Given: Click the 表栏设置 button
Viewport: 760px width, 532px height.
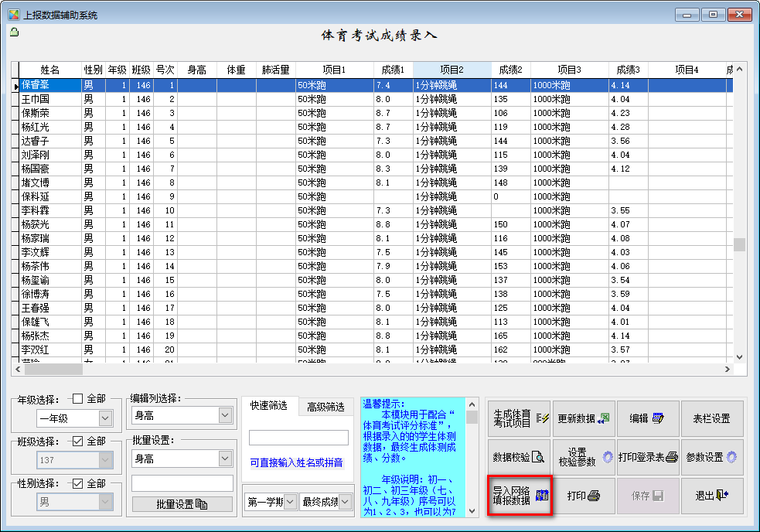Looking at the screenshot, I should [712, 418].
